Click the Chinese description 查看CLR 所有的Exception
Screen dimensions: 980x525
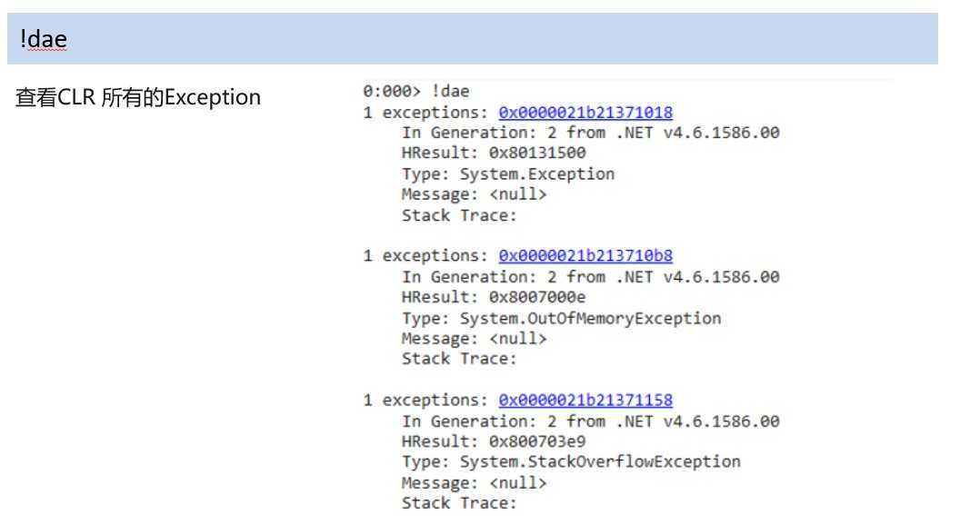point(138,97)
